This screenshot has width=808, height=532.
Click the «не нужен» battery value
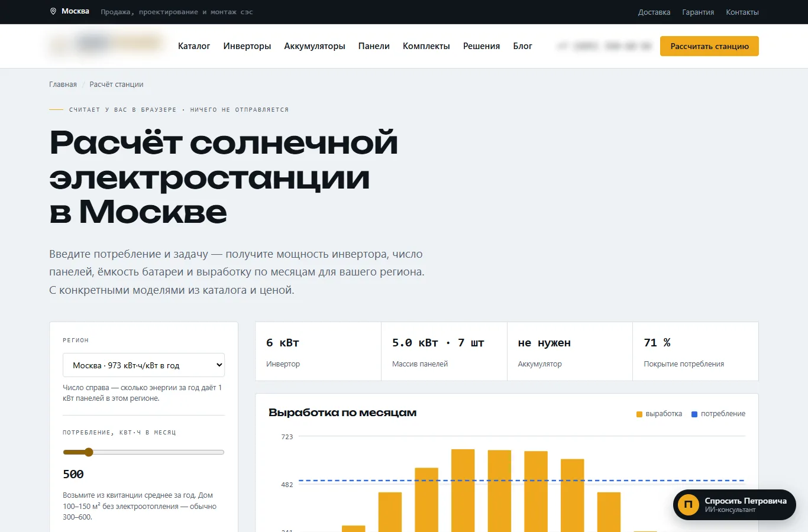544,343
